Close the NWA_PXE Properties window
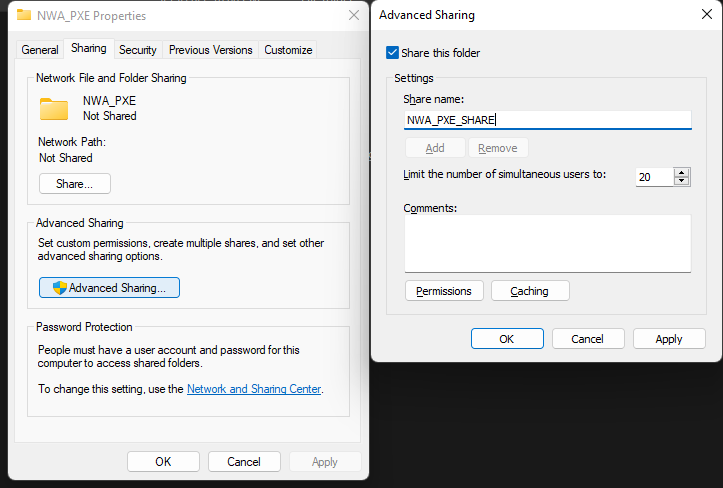Screen dimensions: 723x488 point(353,16)
